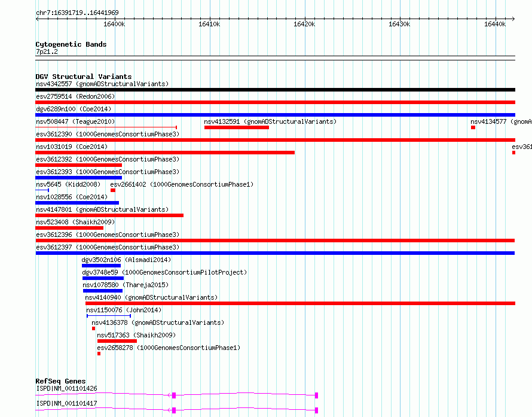The height and width of the screenshot is (417, 532).
Task: Click the 16440k ruler position label
Action: tap(495, 25)
